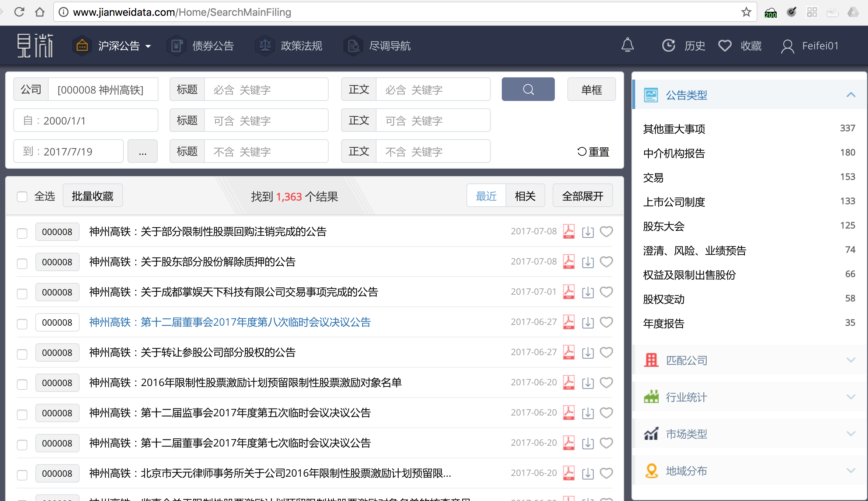Open date options via the ... button
This screenshot has width=868, height=501.
pos(143,151)
